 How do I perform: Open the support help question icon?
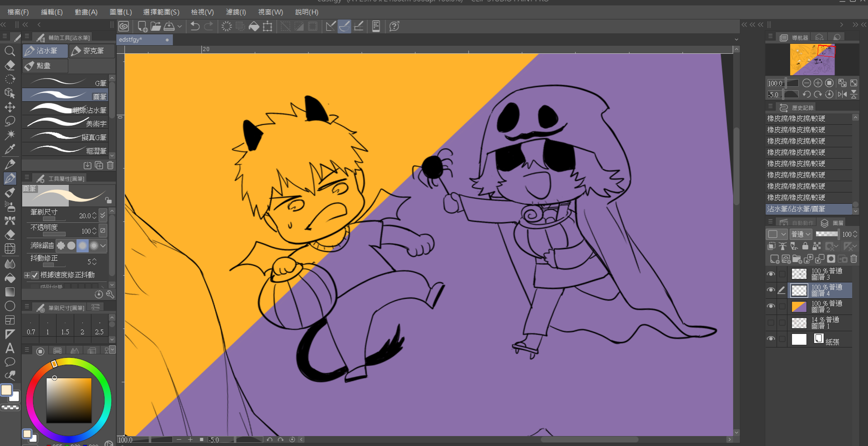tap(394, 26)
